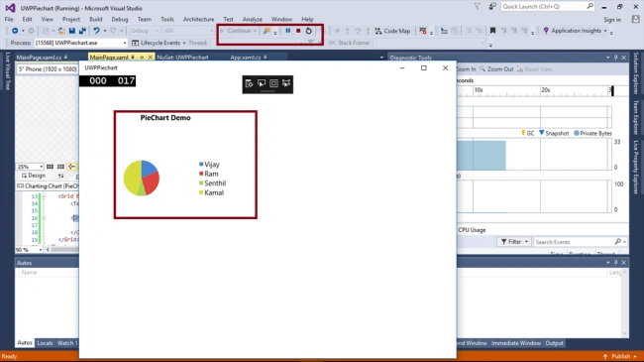Swap the Design and XAML panes
This screenshot has height=362, width=644.
pos(60,176)
